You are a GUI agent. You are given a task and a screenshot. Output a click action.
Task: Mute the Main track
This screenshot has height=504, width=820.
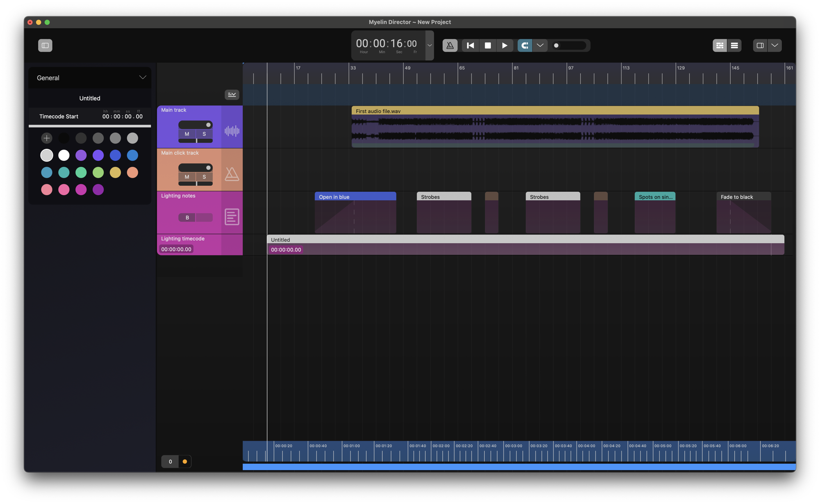coord(187,134)
